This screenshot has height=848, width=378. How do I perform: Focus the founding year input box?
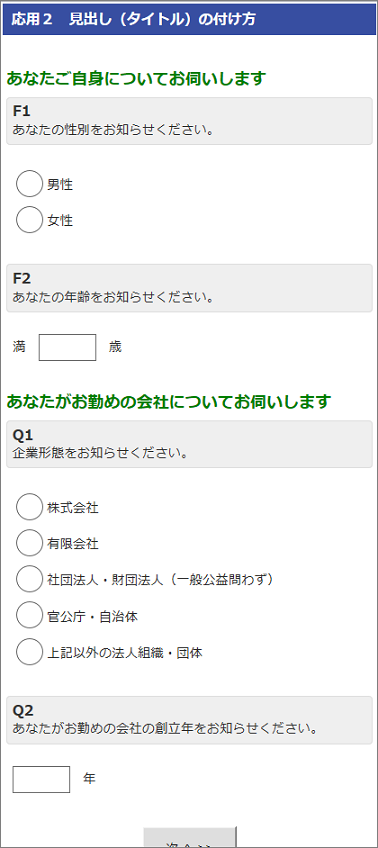(41, 779)
